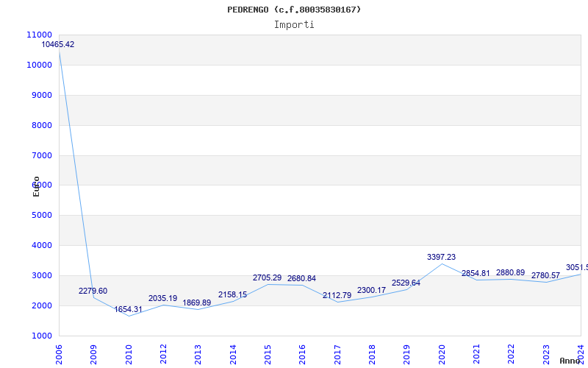The image size is (588, 368).
Task: Click the 2880.89 data label
Action: [x=510, y=272]
